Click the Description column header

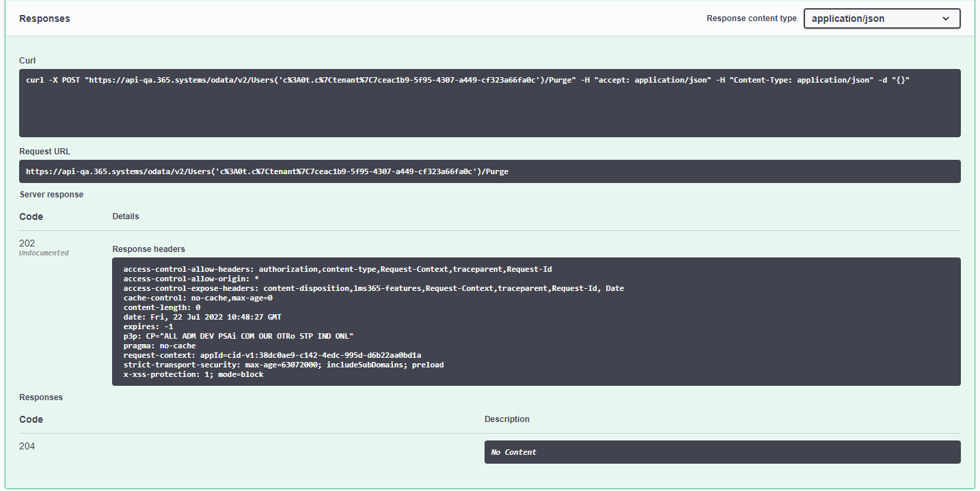click(506, 419)
